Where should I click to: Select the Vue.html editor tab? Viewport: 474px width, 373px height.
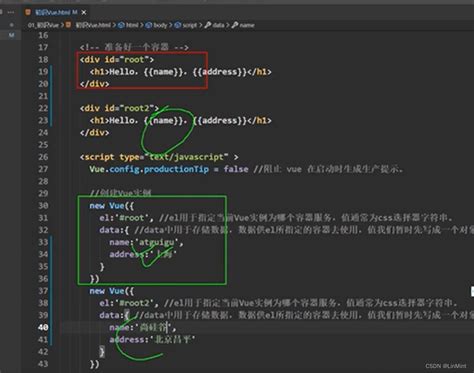click(56, 12)
